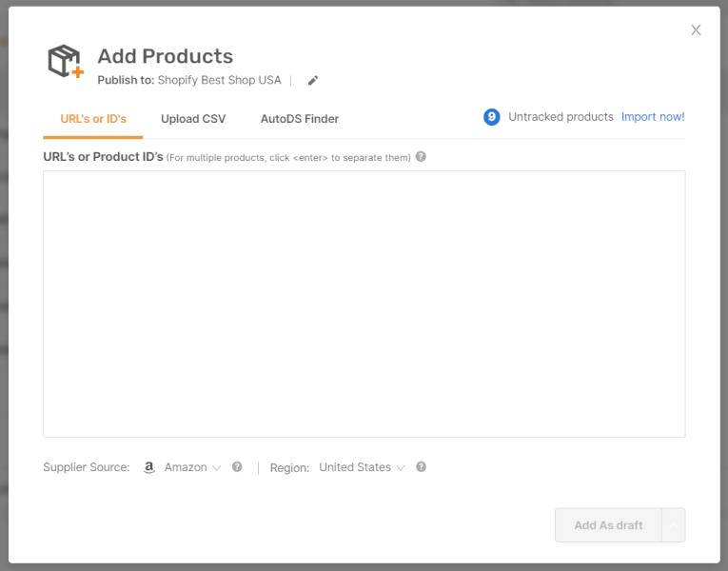
Task: Click the Shopify Best Shop USA store name
Action: 219,80
